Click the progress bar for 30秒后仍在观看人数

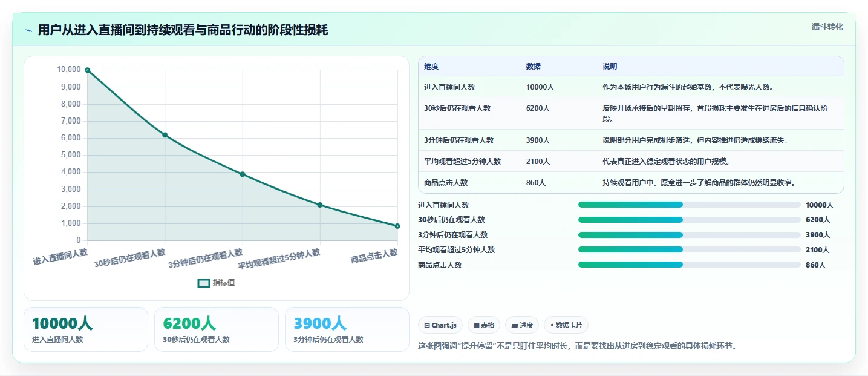click(689, 220)
